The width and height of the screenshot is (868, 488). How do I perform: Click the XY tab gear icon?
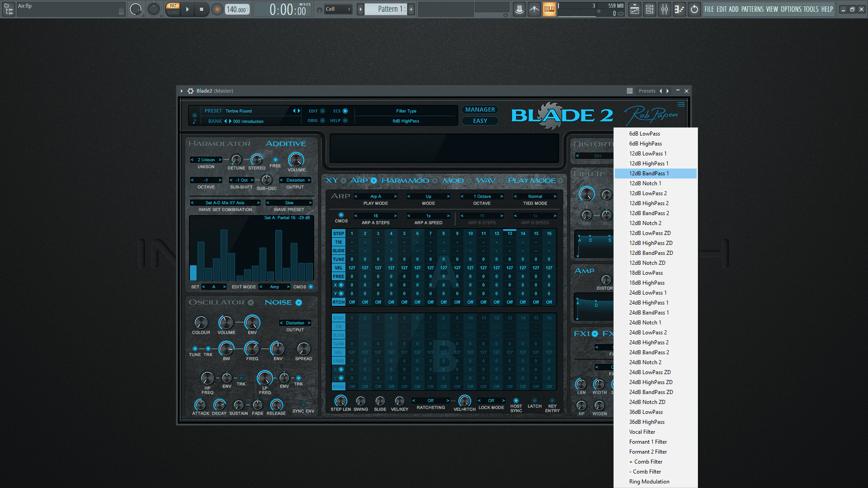tap(344, 180)
